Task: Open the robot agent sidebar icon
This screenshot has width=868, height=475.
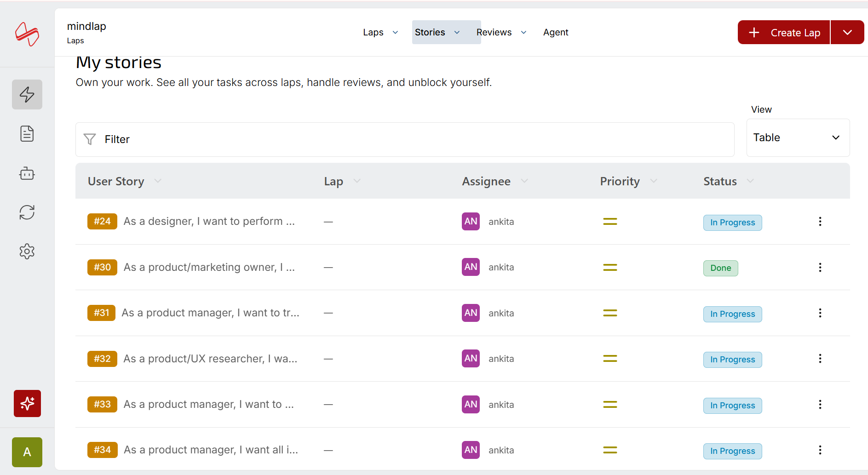Action: pyautogui.click(x=27, y=173)
